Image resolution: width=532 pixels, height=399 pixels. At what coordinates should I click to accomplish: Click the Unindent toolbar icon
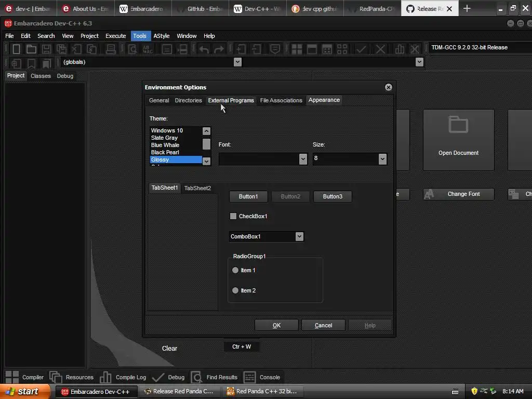(x=256, y=49)
